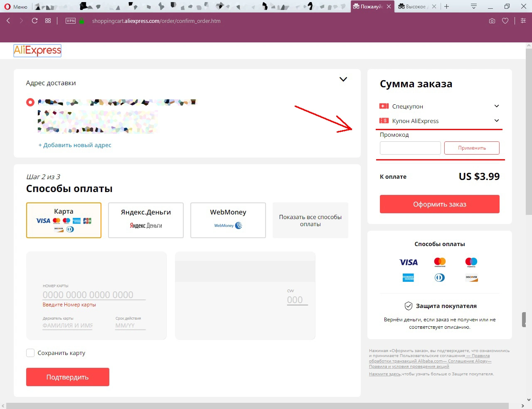Open Правила и условия проведения акций link
532x409 pixels.
409,367
